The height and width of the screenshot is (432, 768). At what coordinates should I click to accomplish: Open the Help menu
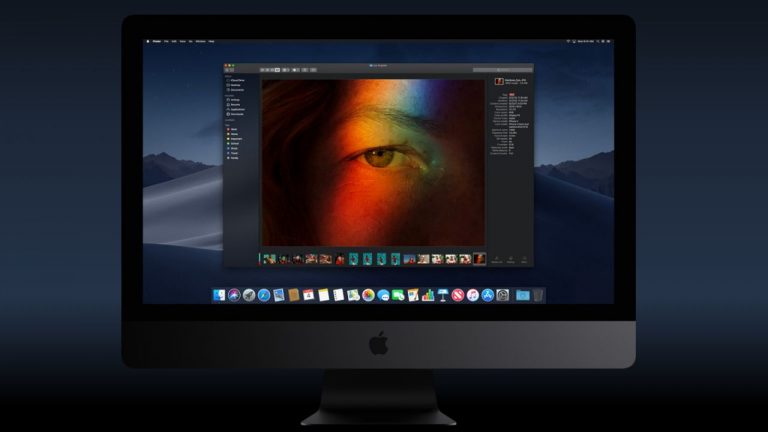point(211,41)
